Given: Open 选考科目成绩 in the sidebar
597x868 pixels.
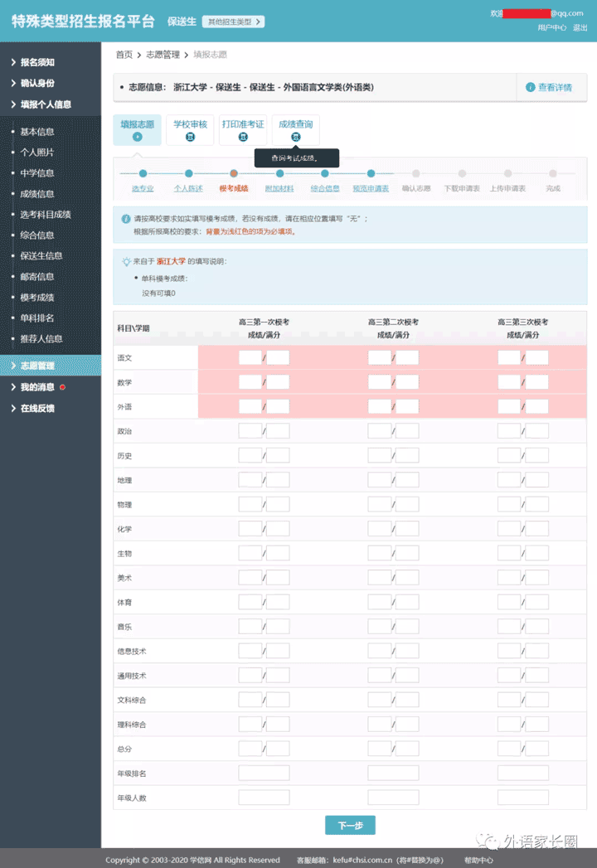Looking at the screenshot, I should tap(46, 214).
